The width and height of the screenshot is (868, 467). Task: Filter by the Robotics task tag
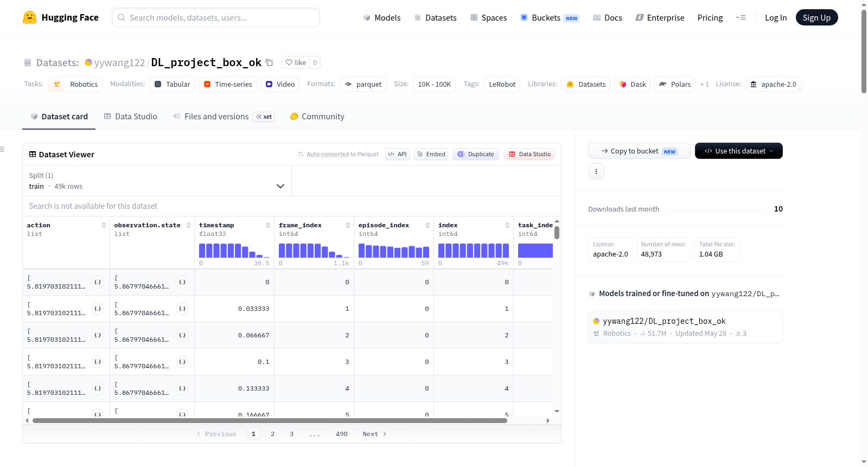(x=75, y=84)
